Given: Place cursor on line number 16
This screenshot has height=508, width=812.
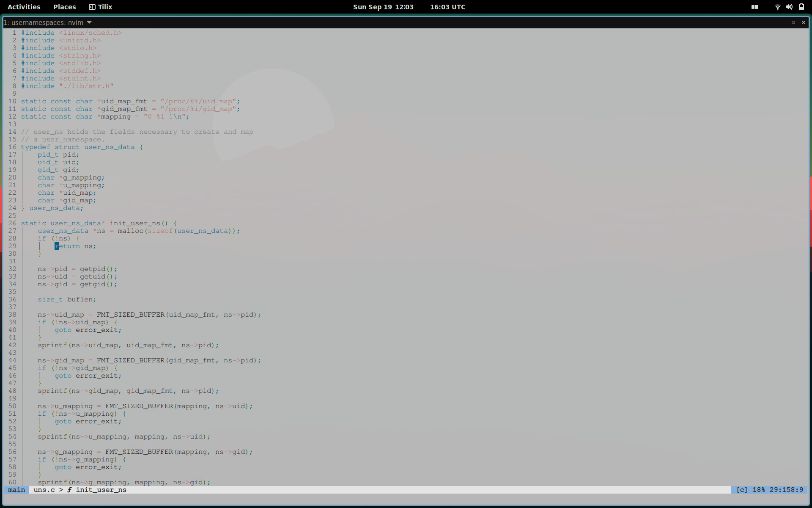Looking at the screenshot, I should (12, 147).
